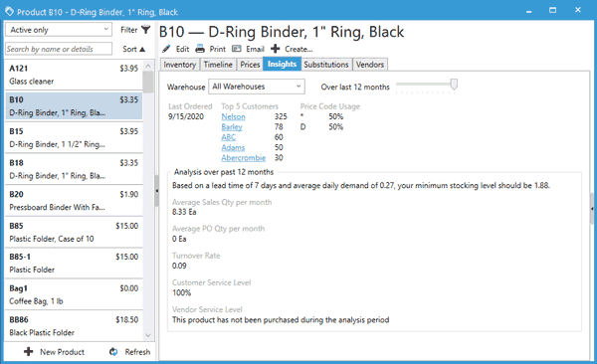Click the Refresh icon at bottom
Image resolution: width=597 pixels, height=364 pixels.
(113, 351)
